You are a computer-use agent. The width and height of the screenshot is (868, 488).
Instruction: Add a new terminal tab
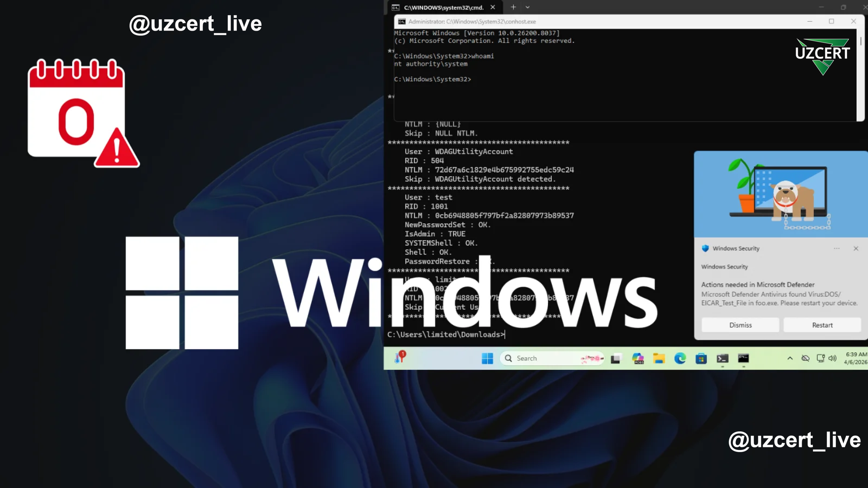[x=513, y=7]
